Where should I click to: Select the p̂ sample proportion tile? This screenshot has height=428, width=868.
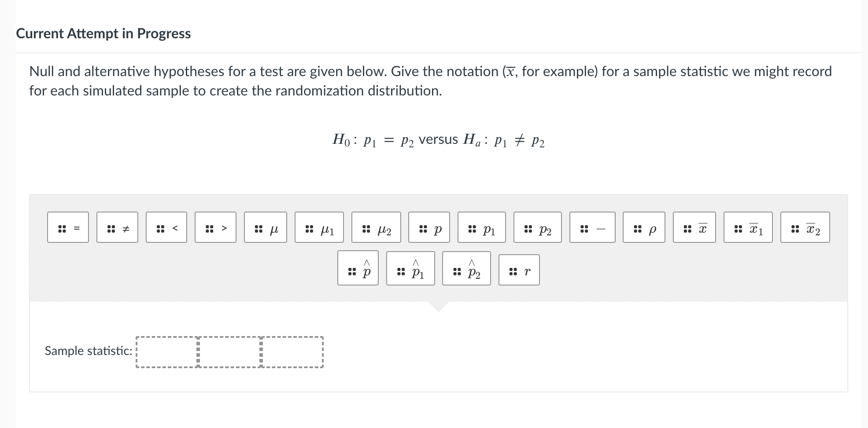pyautogui.click(x=358, y=269)
